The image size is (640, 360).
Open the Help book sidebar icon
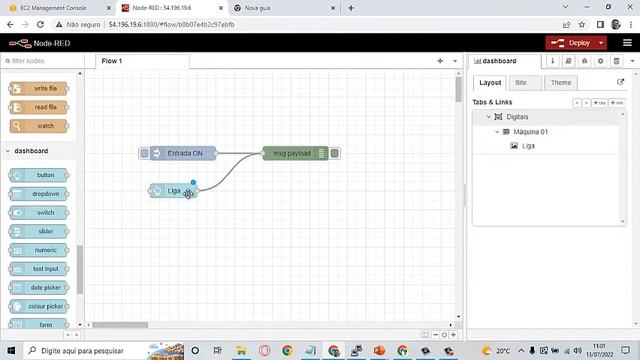point(568,61)
